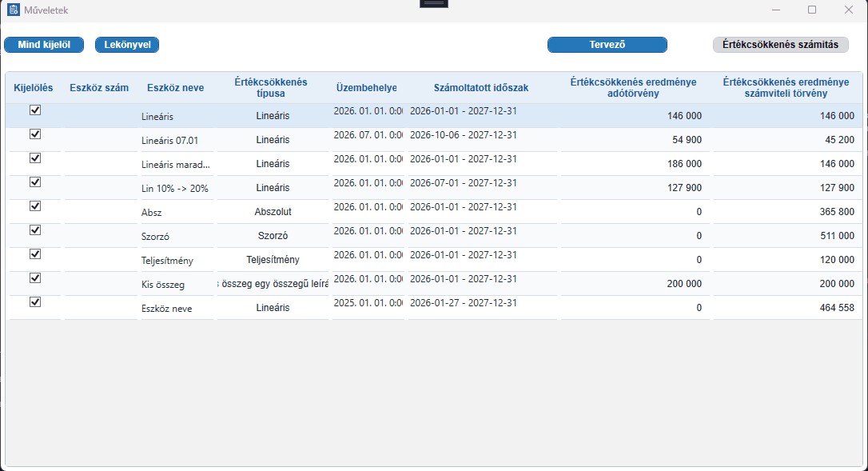Screen dimensions: 868x471
Task: Toggle the Kis összeg row checkbox
Action: (x=35, y=278)
